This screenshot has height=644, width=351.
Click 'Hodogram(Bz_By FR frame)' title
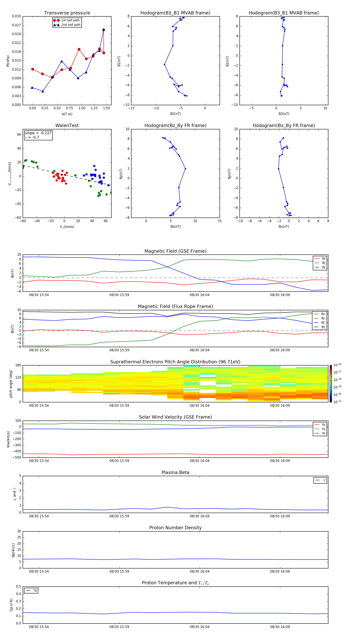coord(175,125)
